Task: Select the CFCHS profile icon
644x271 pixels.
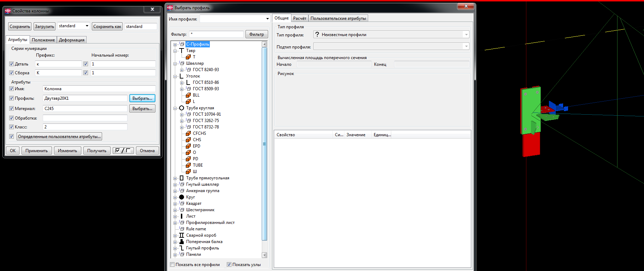Action: click(x=188, y=133)
